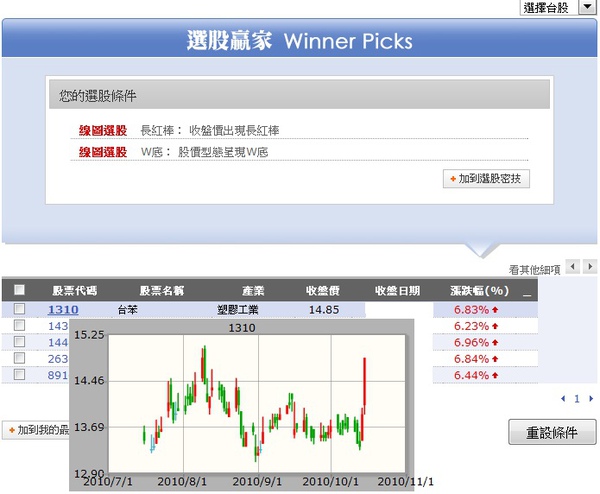Click the 長紅棒 condition text
The width and height of the screenshot is (600, 494).
click(210, 130)
